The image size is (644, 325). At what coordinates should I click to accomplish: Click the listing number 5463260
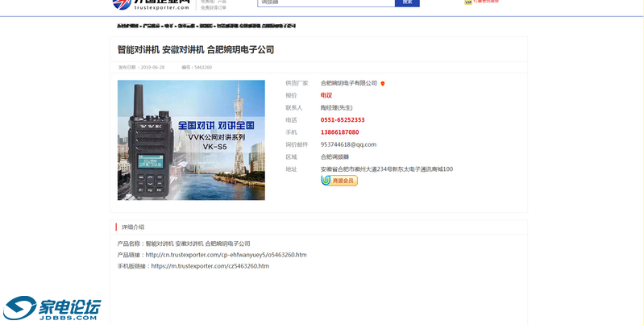(203, 68)
